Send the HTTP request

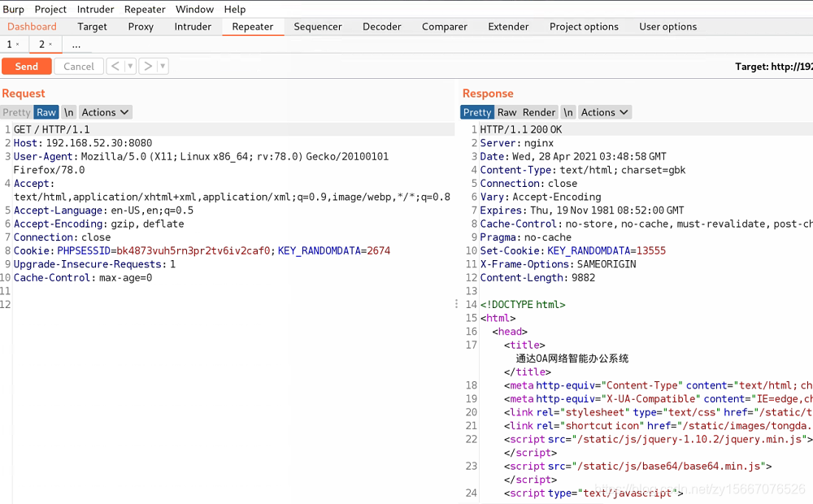click(27, 67)
